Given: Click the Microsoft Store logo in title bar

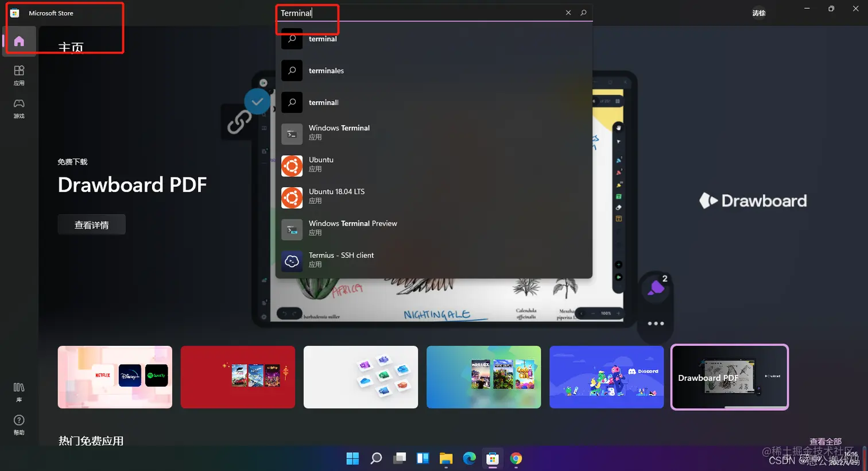Looking at the screenshot, I should (x=15, y=13).
